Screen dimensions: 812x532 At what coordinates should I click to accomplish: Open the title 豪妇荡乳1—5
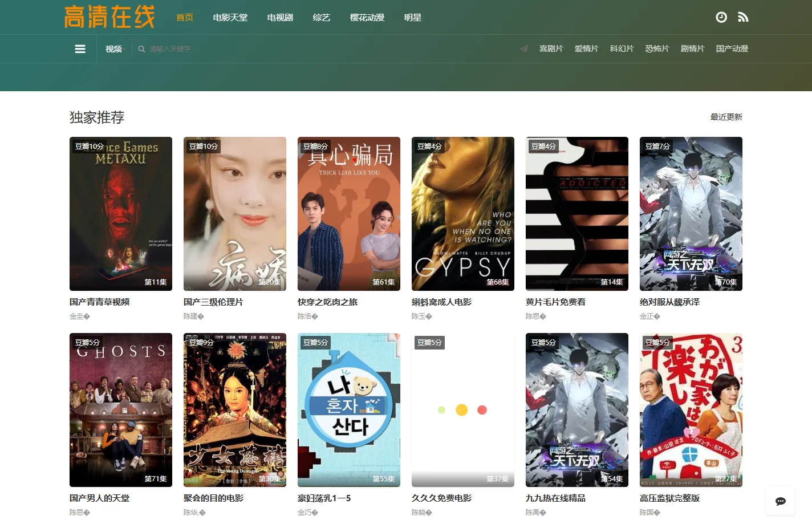pos(324,498)
